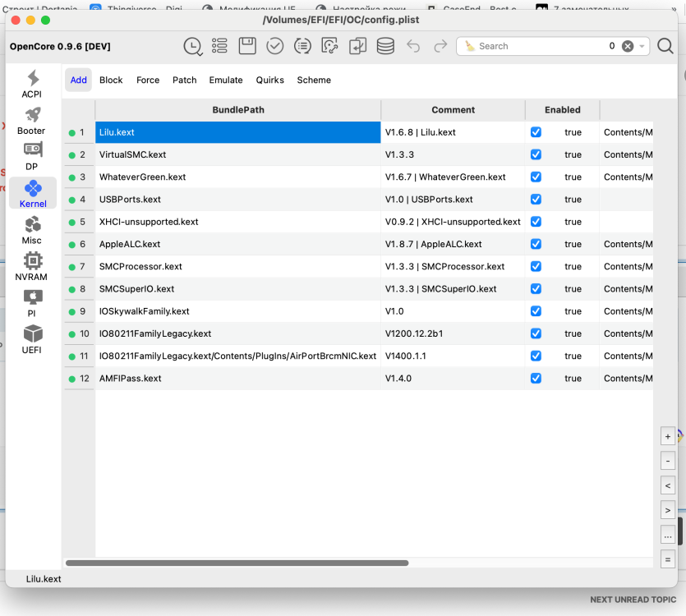Switch to the Scheme tab
This screenshot has height=616, width=686.
point(314,80)
